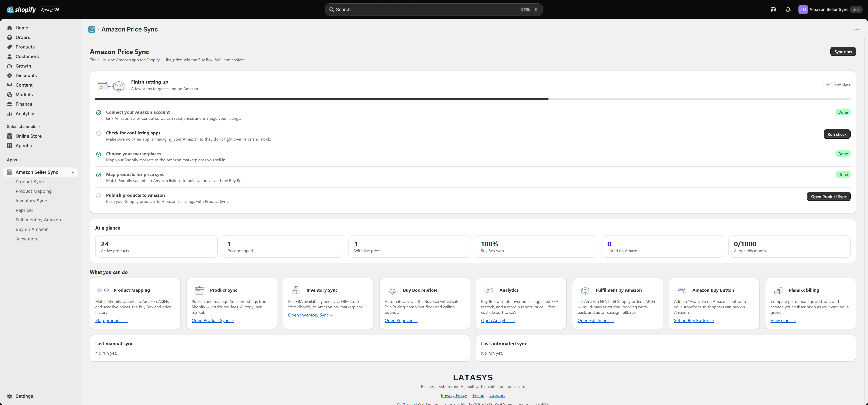Click into the Search field
This screenshot has width=868, height=405.
(x=434, y=9)
